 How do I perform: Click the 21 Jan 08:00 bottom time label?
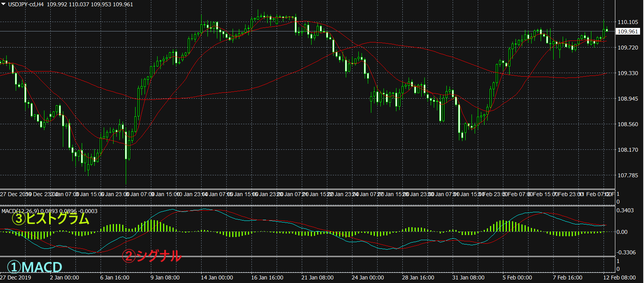point(317,277)
